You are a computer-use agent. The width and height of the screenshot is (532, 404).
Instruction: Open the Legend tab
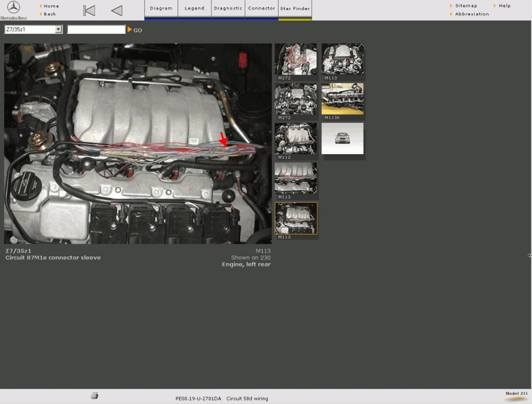tap(194, 9)
